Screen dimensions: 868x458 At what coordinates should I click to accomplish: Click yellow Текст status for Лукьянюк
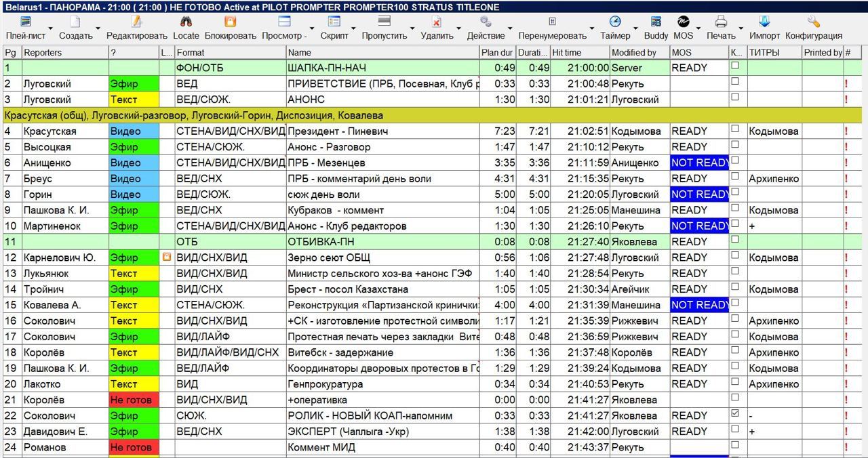[134, 274]
